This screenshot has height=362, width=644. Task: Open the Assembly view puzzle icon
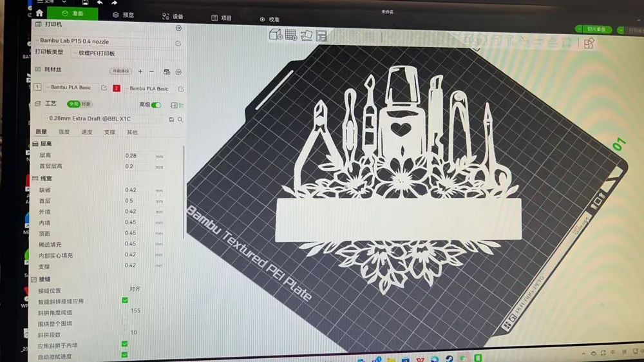click(x=589, y=43)
